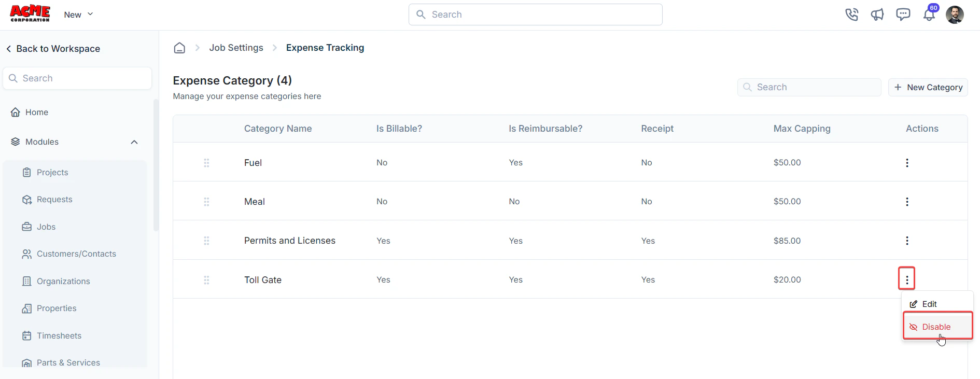Open actions menu for Meal category

[907, 202]
